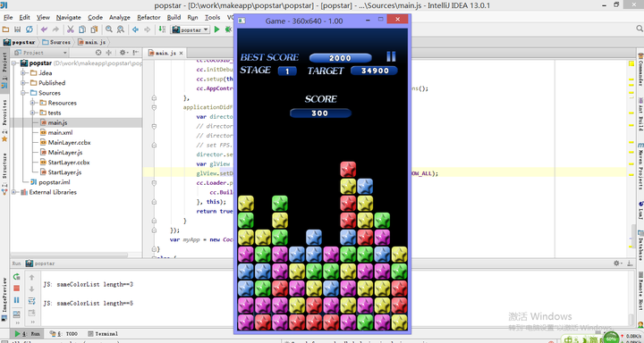
Task: Select popstar.iml in project tree
Action: tap(55, 182)
